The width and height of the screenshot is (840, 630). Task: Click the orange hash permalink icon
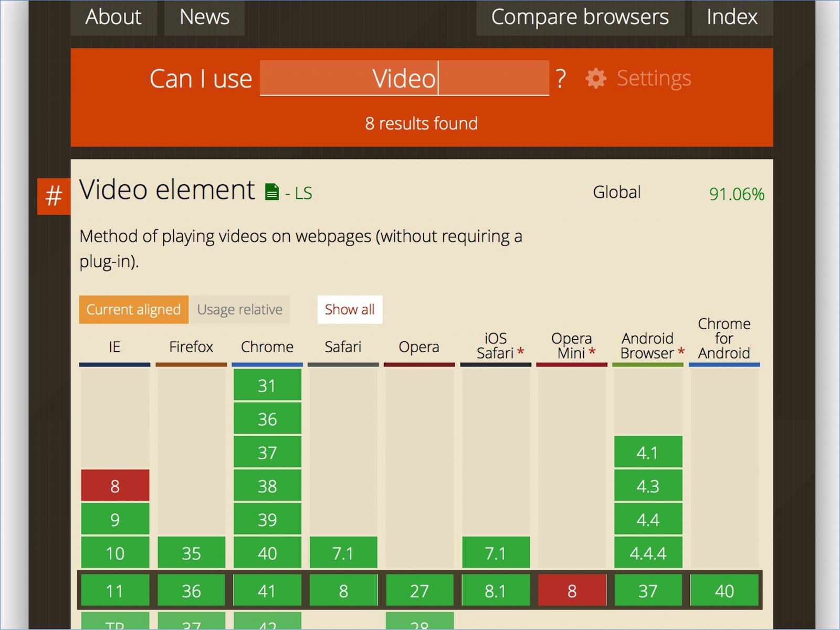click(54, 196)
